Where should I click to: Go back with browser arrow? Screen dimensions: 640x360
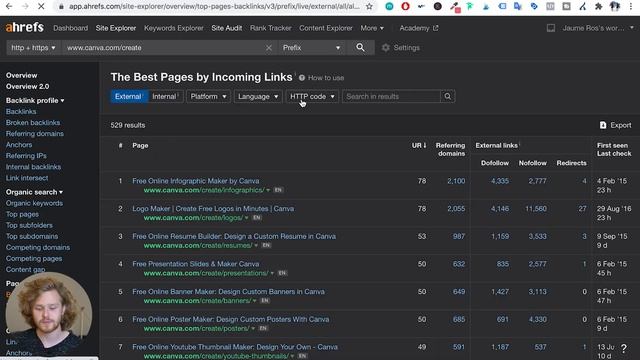coord(9,7)
